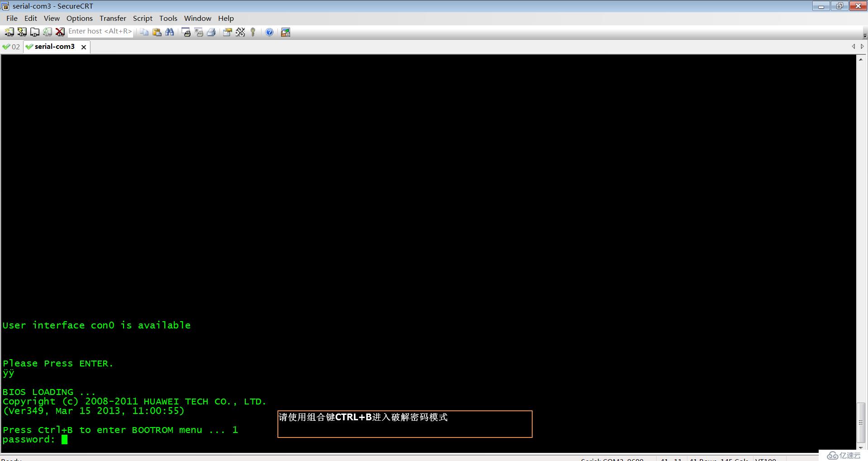
Task: Close the serial-com3 tab
Action: click(x=84, y=47)
